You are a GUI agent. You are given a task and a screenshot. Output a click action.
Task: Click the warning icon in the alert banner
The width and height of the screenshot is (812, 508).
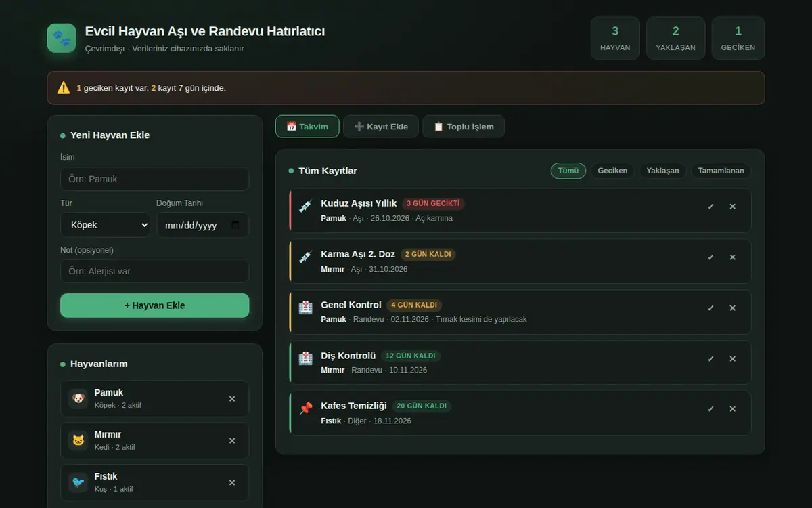(x=64, y=88)
